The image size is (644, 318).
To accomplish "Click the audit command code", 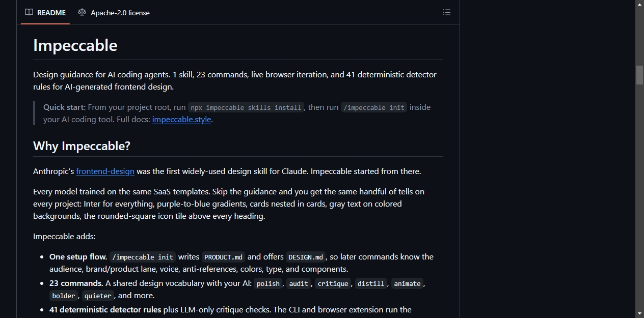I will [x=299, y=283].
